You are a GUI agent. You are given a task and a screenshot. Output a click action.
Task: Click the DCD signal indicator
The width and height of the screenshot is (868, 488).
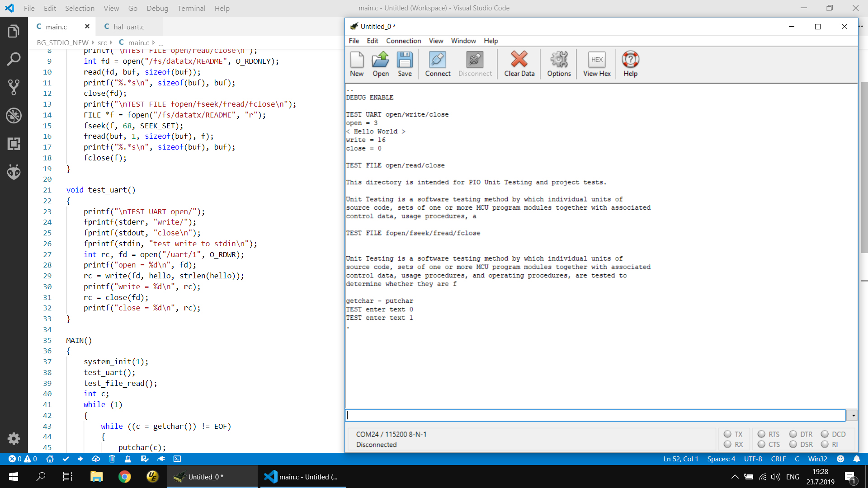(834, 434)
